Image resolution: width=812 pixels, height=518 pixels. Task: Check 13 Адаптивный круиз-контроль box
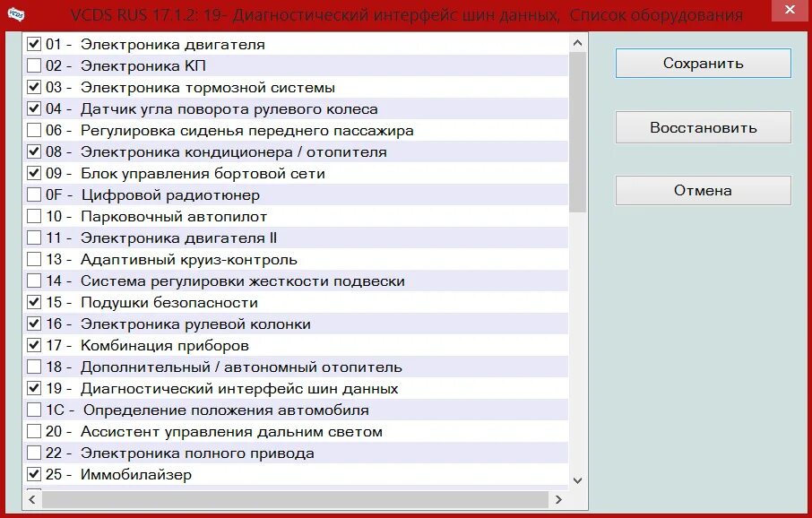[34, 259]
